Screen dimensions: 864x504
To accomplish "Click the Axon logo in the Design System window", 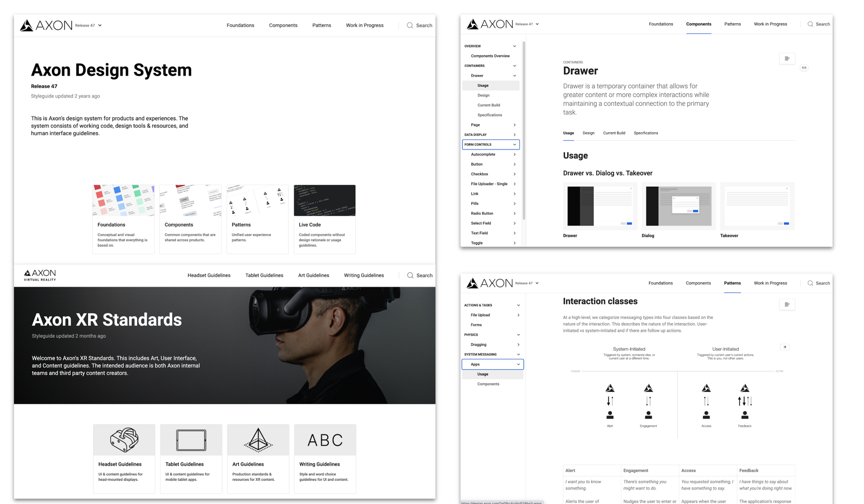I will 46,25.
